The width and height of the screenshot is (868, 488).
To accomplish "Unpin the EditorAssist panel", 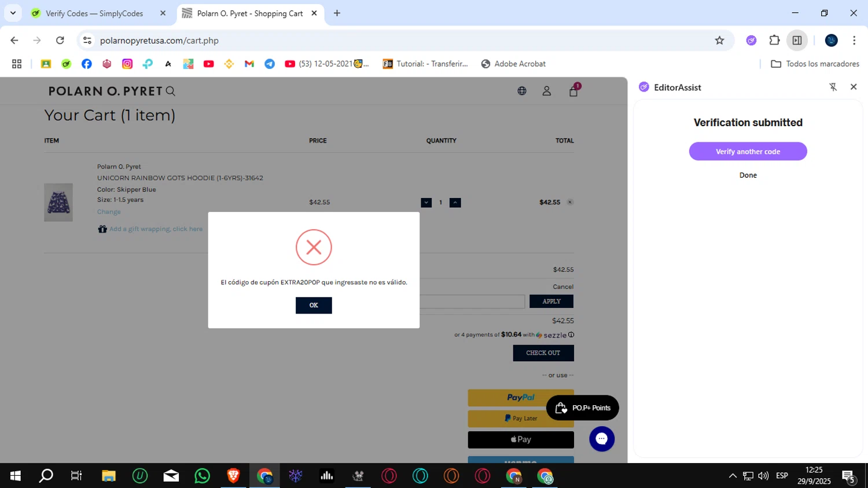I will coord(833,87).
